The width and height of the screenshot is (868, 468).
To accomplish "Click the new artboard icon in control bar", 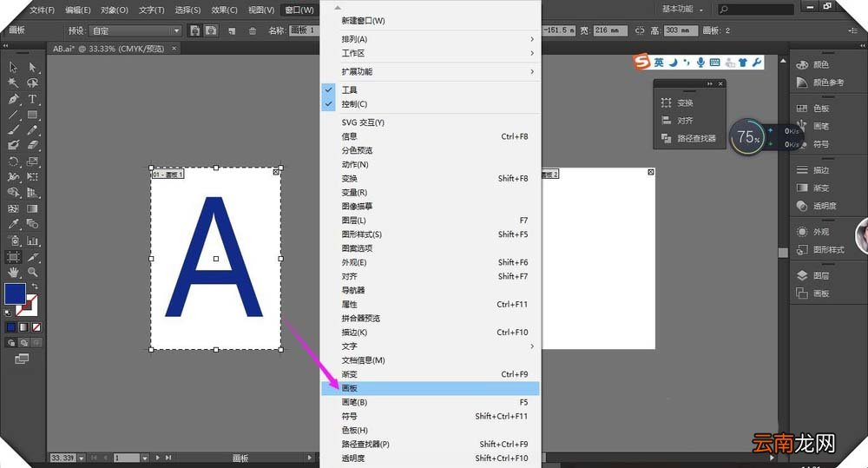I will [232, 31].
